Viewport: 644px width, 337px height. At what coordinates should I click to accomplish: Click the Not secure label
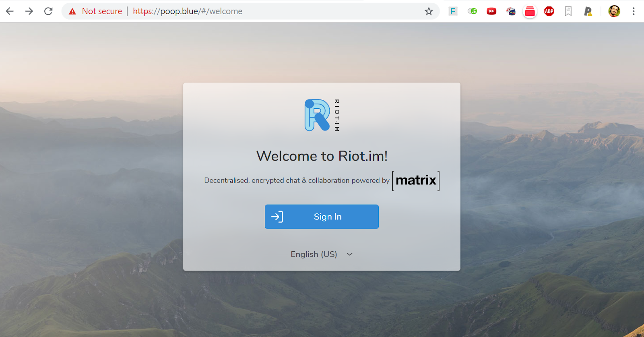[102, 11]
